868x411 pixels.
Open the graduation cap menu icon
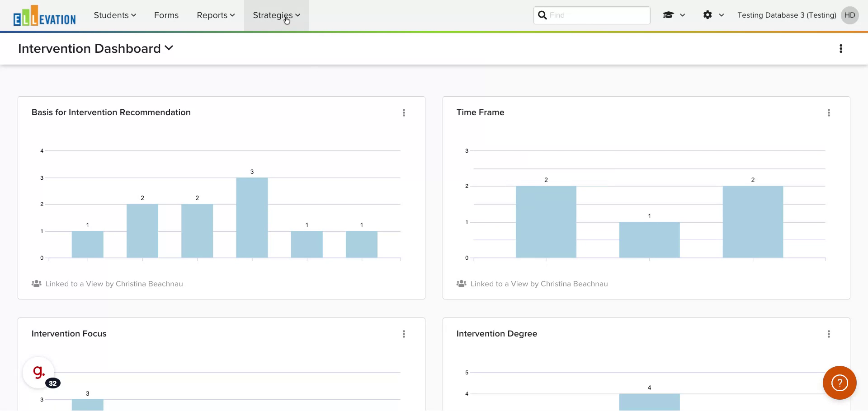pos(668,15)
